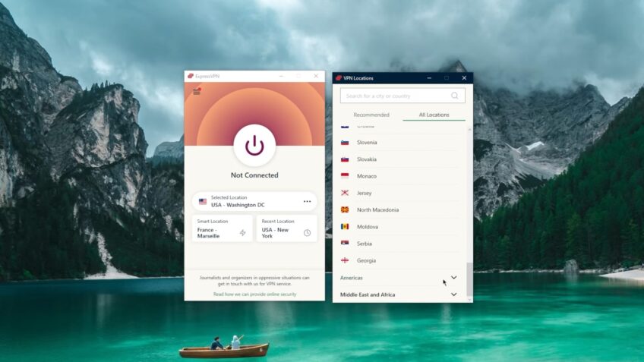
Task: Click the Selected Location USA - Washington DC card
Action: pos(254,202)
